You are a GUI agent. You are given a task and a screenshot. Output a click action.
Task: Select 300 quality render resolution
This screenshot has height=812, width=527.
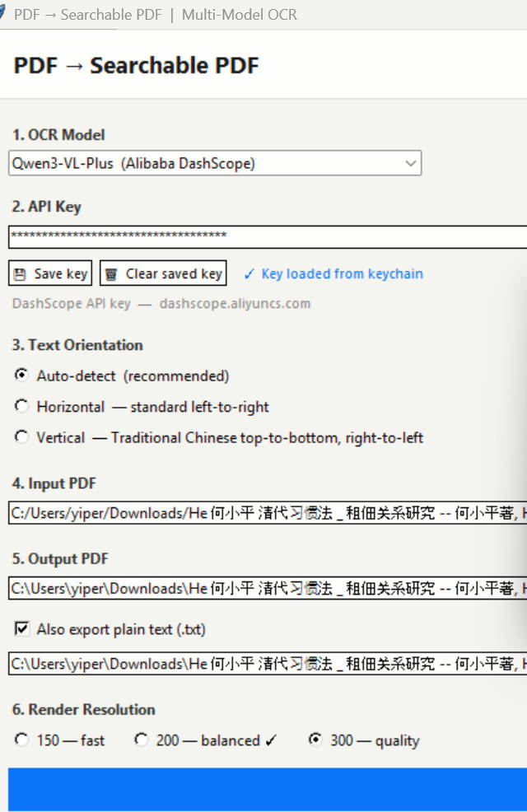(x=315, y=740)
